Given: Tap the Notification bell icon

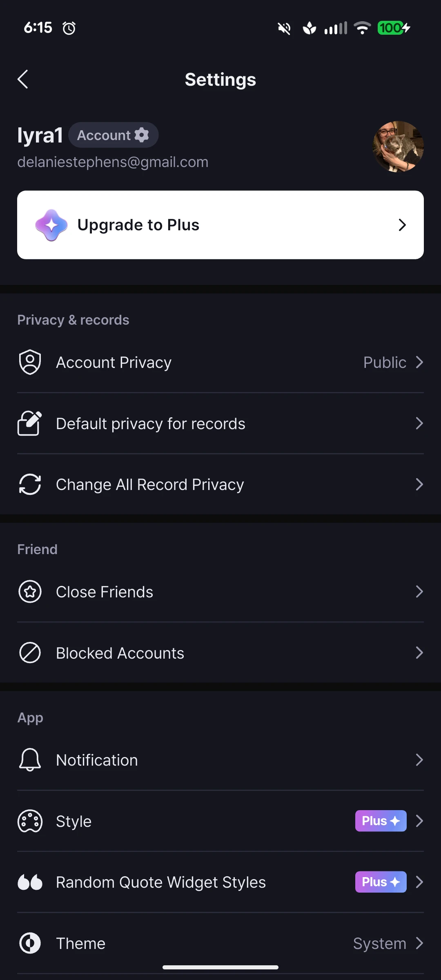Looking at the screenshot, I should tap(30, 760).
